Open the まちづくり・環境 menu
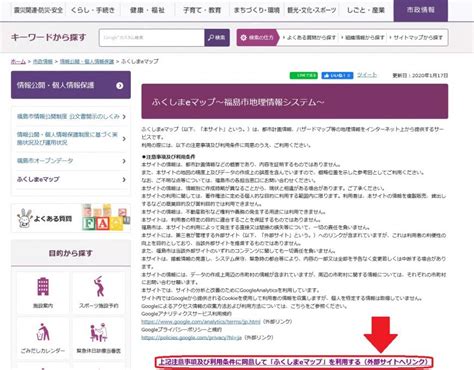This screenshot has width=474, height=370. point(256,10)
